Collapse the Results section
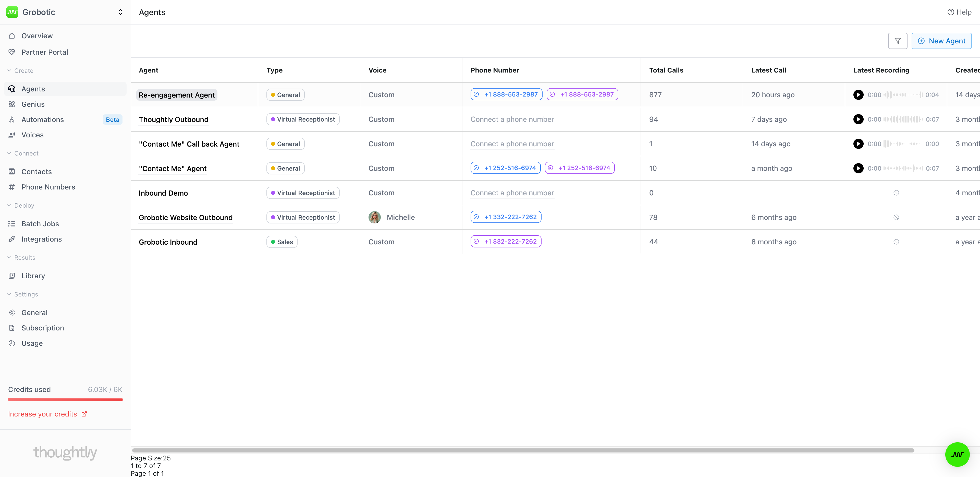980x477 pixels. (21, 258)
